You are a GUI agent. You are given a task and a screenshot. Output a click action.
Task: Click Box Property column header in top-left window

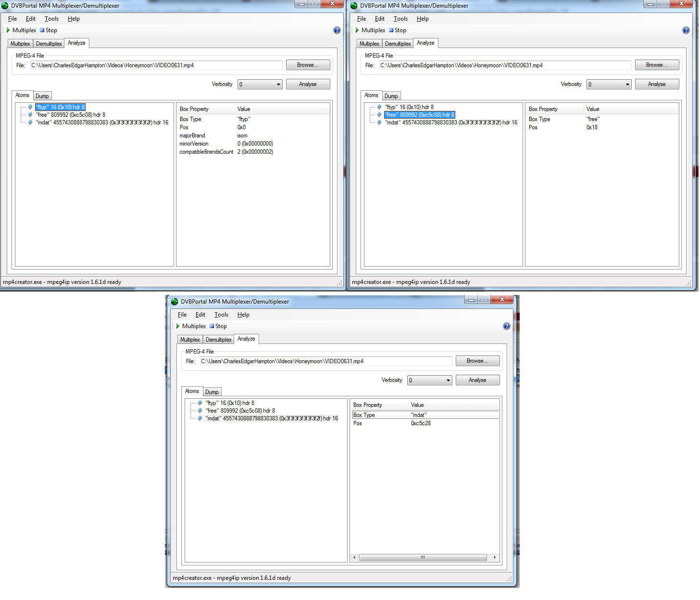206,109
